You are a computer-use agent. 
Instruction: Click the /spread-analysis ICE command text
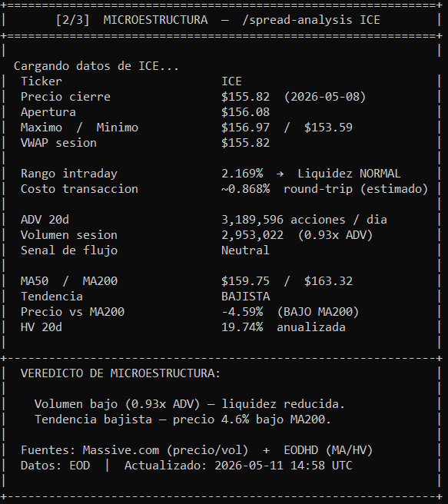311,20
